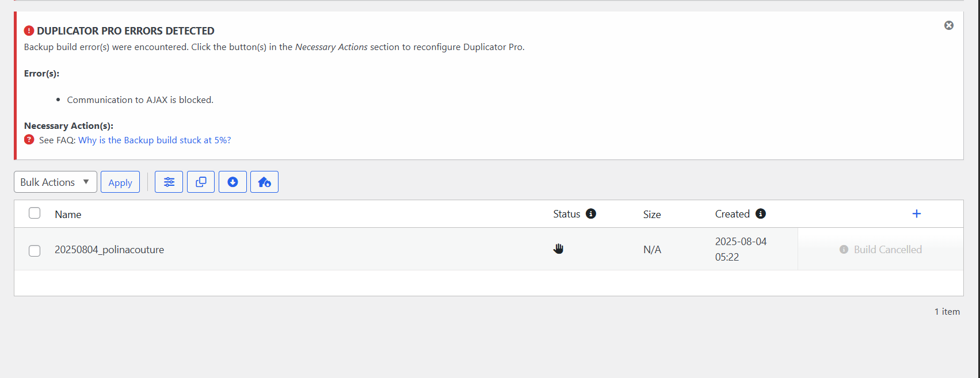980x378 pixels.
Task: Click the hand status icon in backup row
Action: pos(558,249)
